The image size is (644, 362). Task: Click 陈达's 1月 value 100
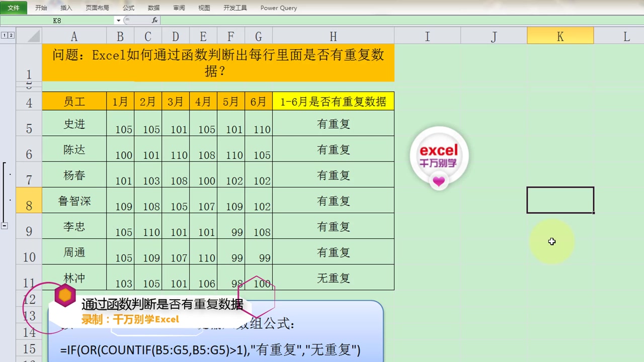(120, 149)
